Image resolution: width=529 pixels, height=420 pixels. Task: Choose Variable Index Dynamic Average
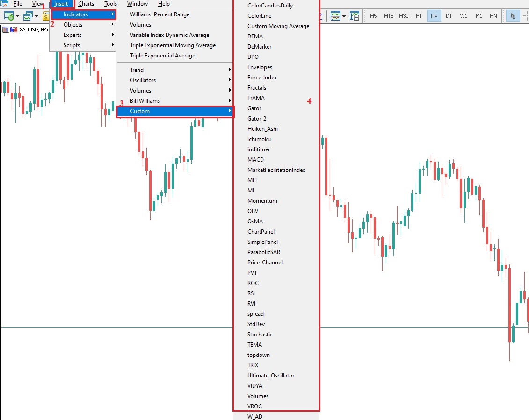click(x=175, y=35)
